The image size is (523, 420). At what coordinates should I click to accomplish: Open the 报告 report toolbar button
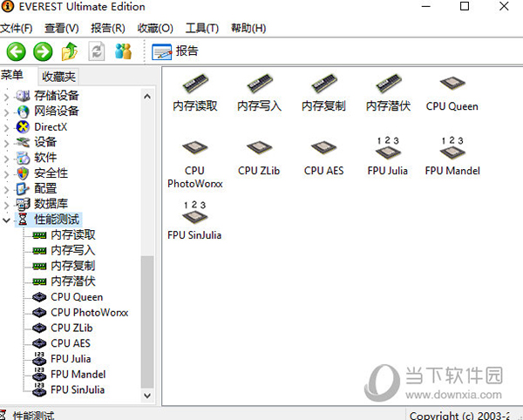(175, 51)
